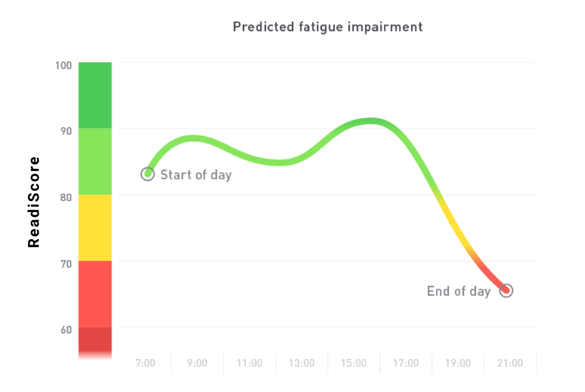Select the red 60-70 score band

[x=95, y=294]
